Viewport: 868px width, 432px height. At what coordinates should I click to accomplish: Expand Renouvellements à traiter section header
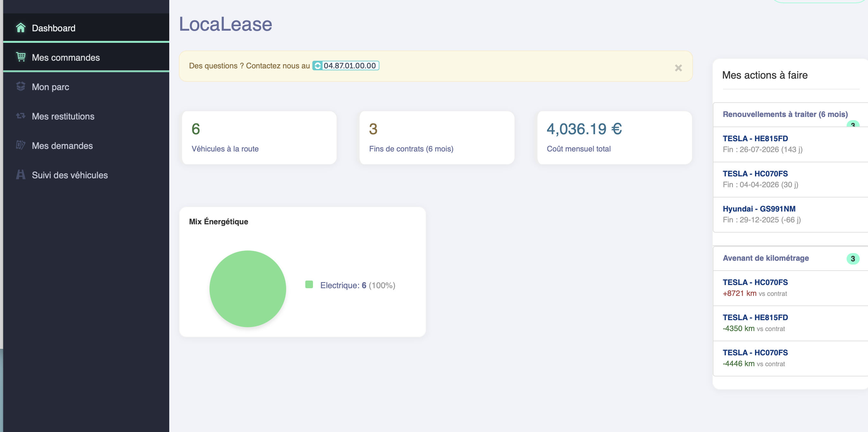[785, 114]
